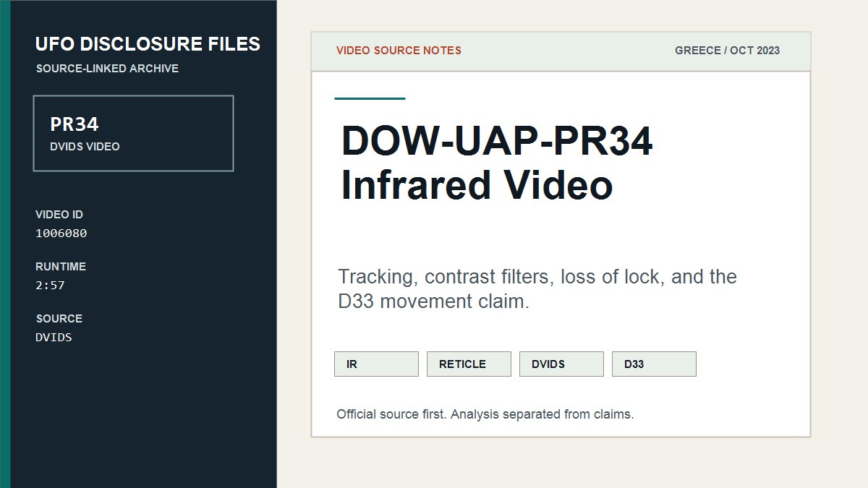Click the source value DVIDS in sidebar
Viewport: 868px width, 488px height.
pos(54,338)
